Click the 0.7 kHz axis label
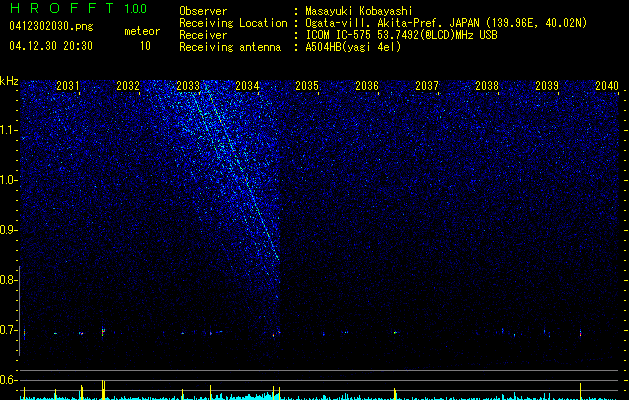629x400 pixels. 8,330
